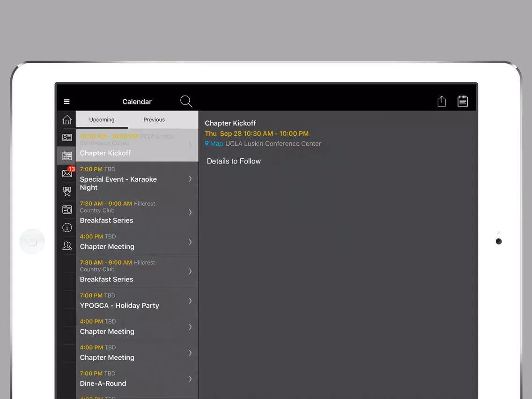This screenshot has width=532, height=399.
Task: Tap UCLA Luskin Conference Center location text
Action: click(273, 143)
